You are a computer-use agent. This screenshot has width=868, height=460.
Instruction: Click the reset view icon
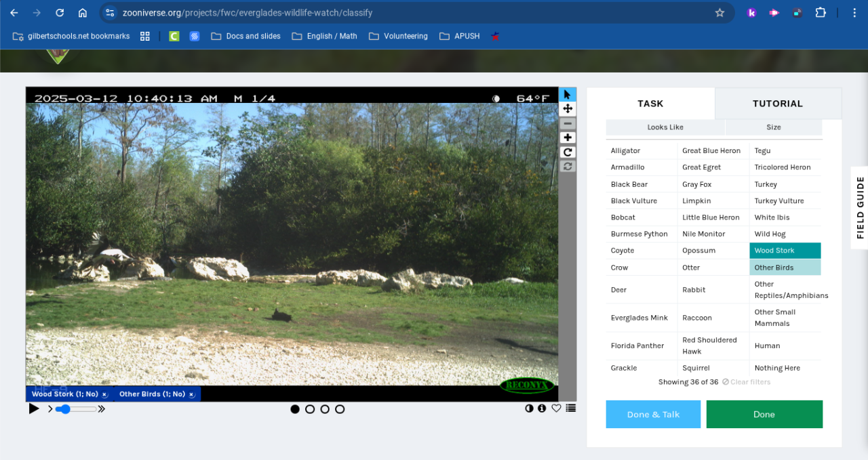(568, 166)
